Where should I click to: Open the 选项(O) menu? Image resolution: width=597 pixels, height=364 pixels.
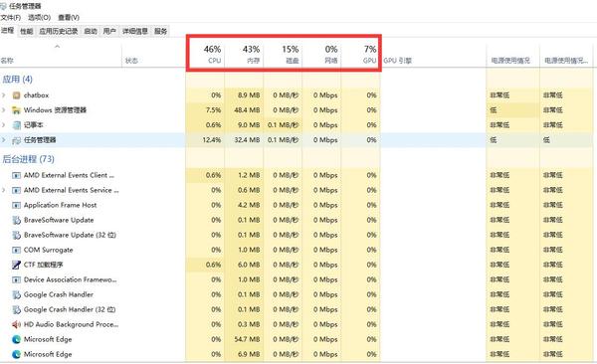[x=39, y=18]
